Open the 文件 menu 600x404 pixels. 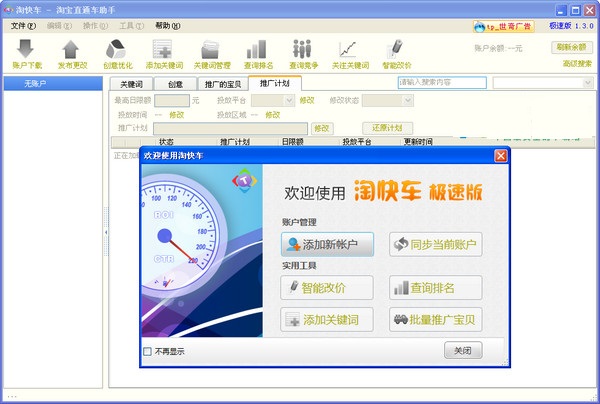(x=23, y=26)
